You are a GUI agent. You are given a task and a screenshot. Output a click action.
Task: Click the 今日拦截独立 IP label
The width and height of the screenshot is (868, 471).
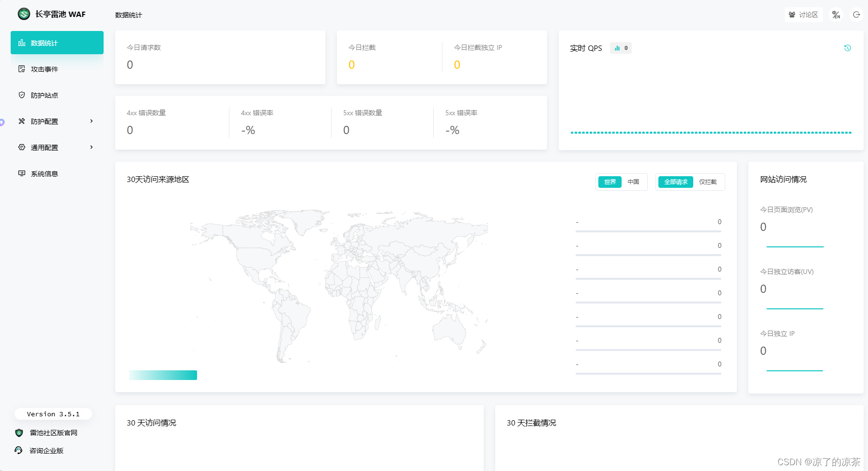pos(478,47)
